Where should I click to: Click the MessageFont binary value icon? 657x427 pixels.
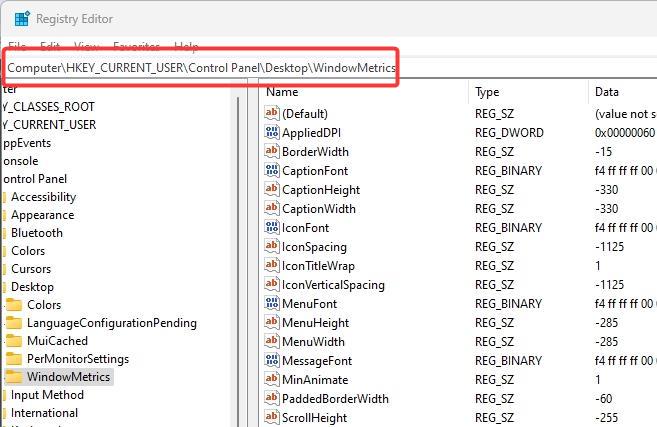point(272,360)
